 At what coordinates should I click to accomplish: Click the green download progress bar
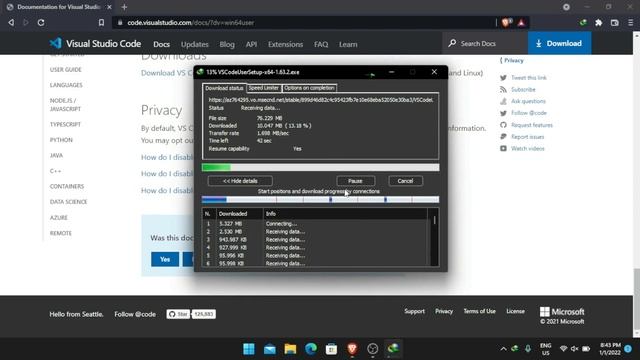pyautogui.click(x=320, y=167)
